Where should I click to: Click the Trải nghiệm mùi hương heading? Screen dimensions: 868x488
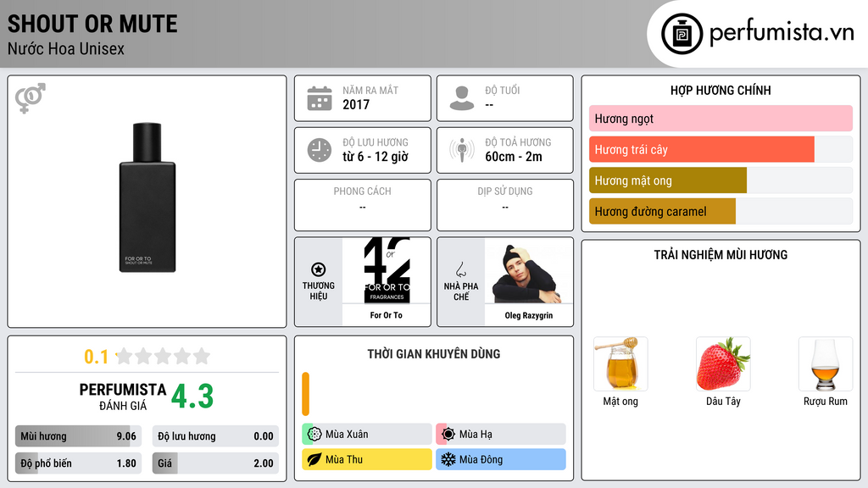pyautogui.click(x=721, y=255)
